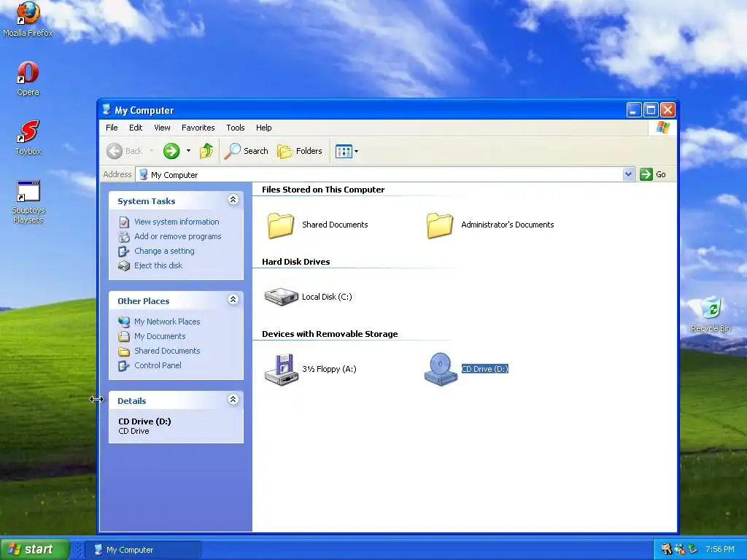Click the Devices with Removable Storage header
Image resolution: width=747 pixels, height=560 pixels.
pyautogui.click(x=330, y=334)
